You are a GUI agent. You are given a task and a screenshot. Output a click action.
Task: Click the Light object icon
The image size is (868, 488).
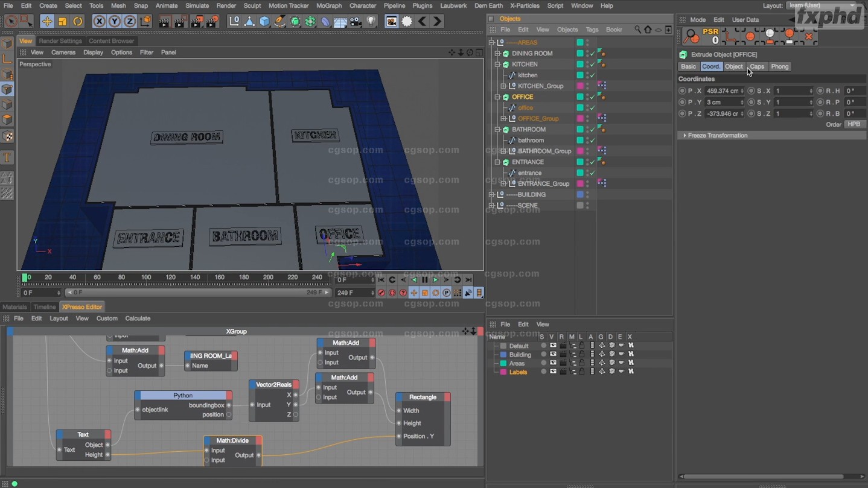point(371,22)
